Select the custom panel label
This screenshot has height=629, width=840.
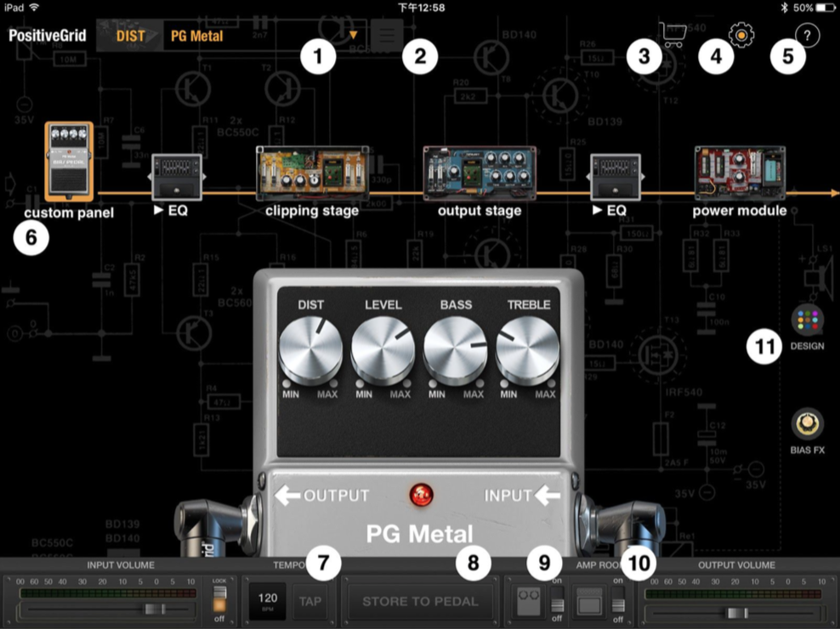point(69,212)
